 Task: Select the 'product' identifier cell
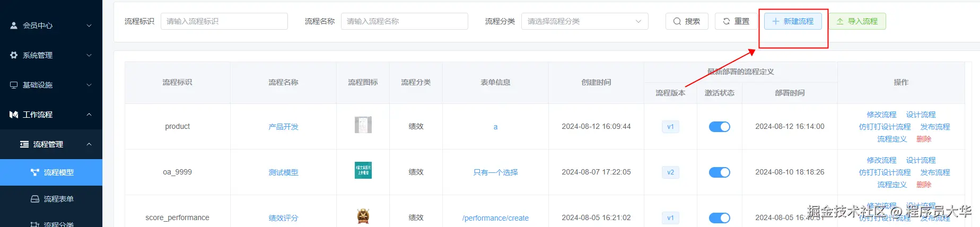(x=178, y=127)
